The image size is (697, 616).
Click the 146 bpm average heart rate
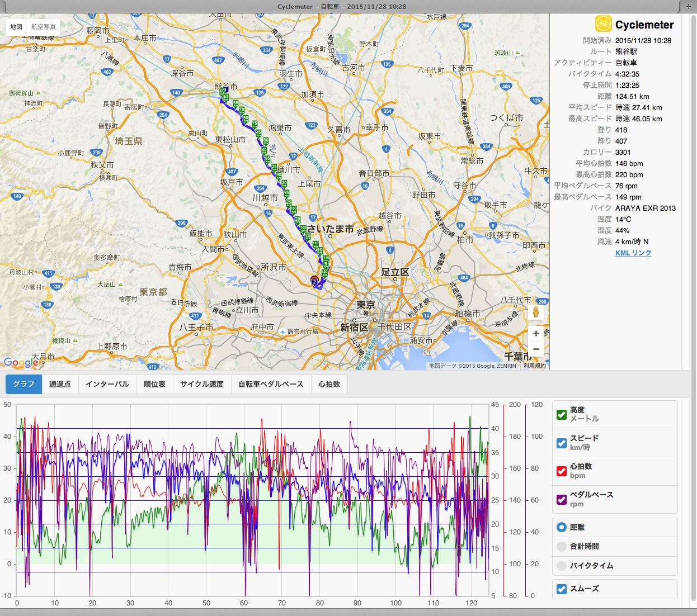[x=629, y=163]
